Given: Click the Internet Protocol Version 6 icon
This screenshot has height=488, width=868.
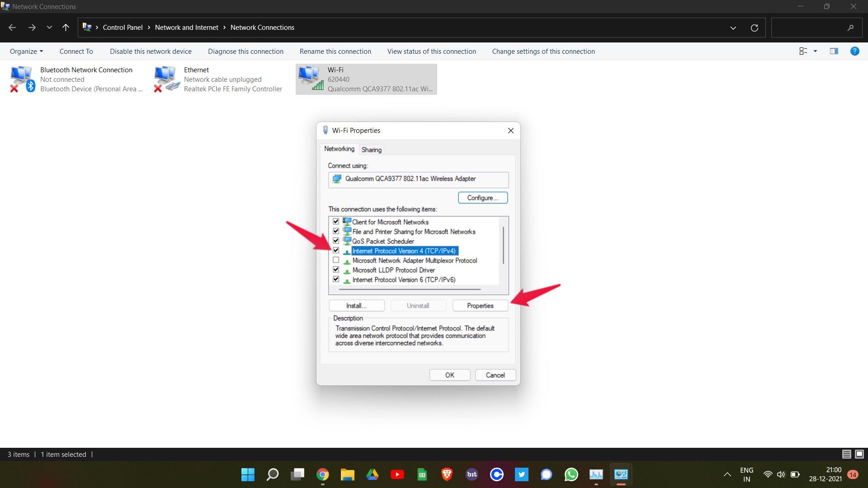Looking at the screenshot, I should [x=347, y=279].
